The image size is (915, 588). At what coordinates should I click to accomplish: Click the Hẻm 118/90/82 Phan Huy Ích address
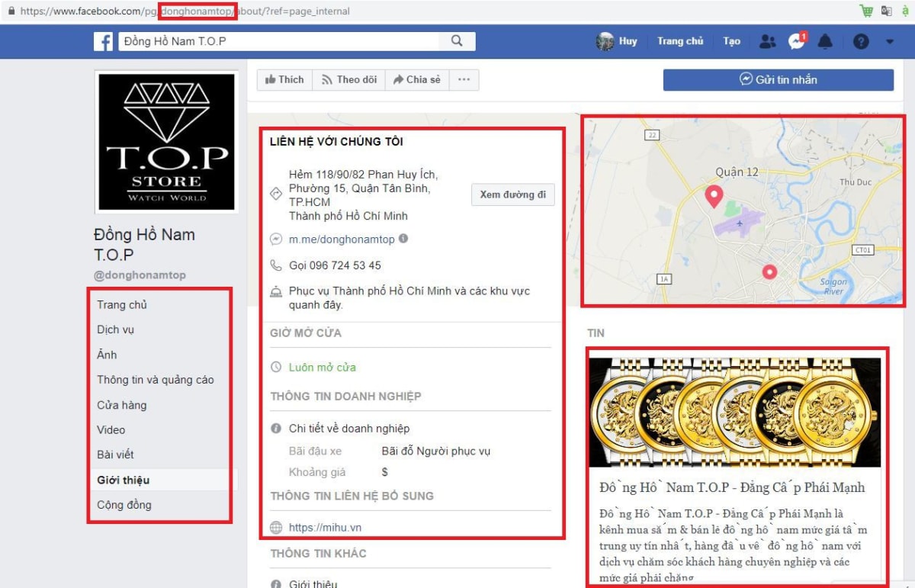363,195
